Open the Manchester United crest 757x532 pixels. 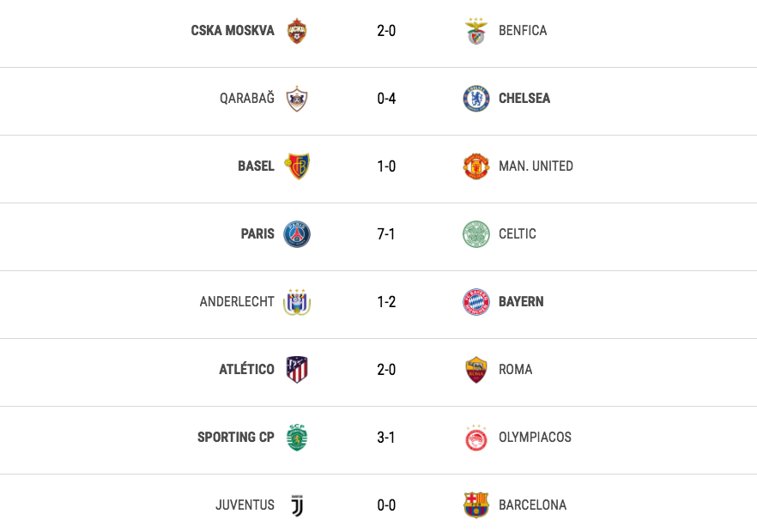476,166
